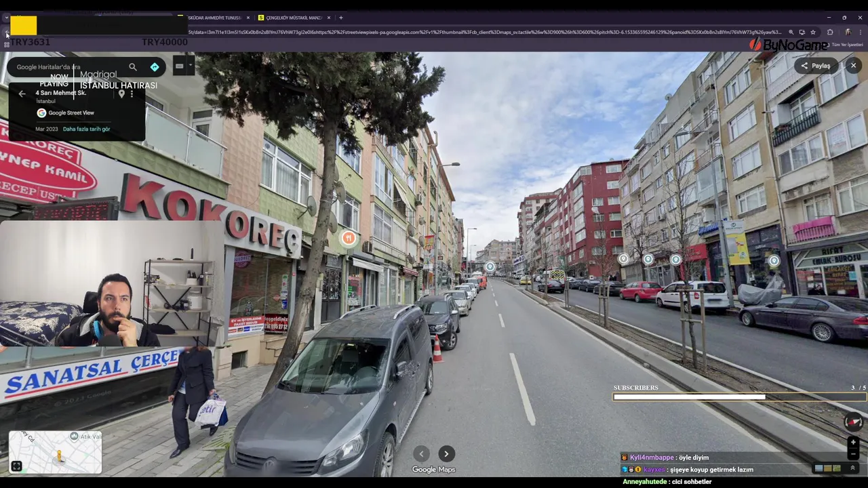Click the imagery thumbnails strip at bottom right
The width and height of the screenshot is (868, 488).
point(827,468)
